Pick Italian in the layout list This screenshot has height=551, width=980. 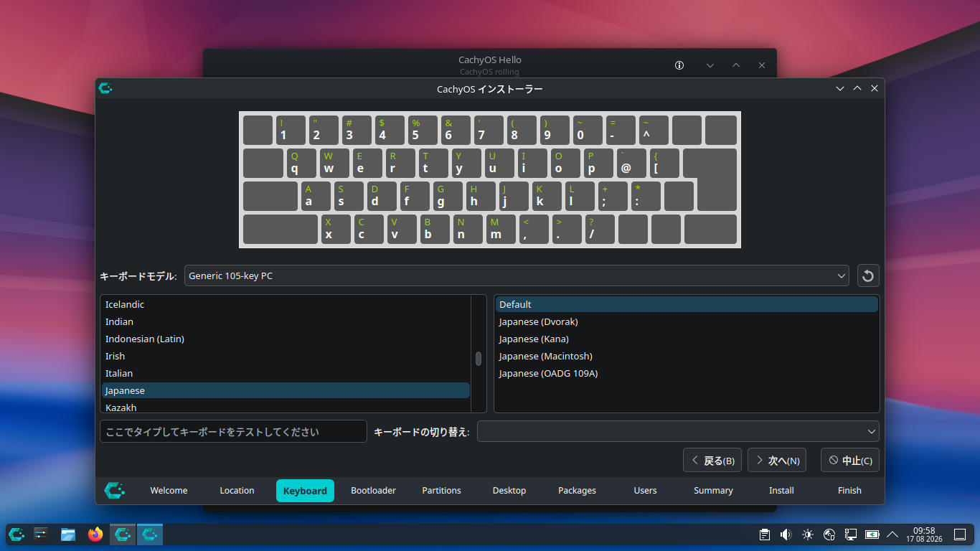pos(286,374)
